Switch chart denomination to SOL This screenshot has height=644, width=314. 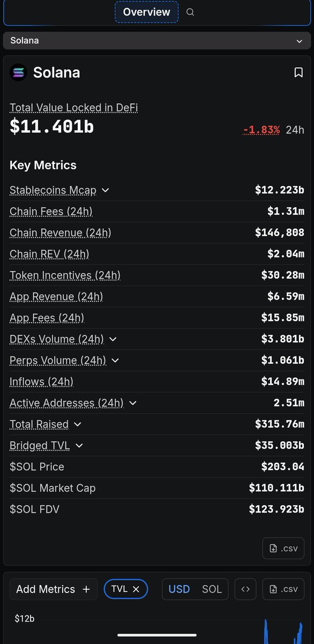click(212, 589)
